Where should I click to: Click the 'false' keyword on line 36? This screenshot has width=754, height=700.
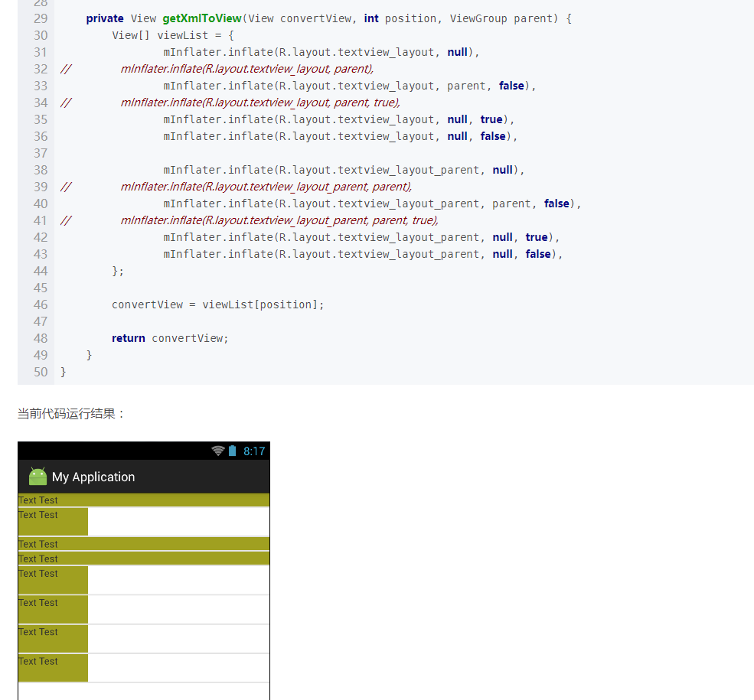493,136
